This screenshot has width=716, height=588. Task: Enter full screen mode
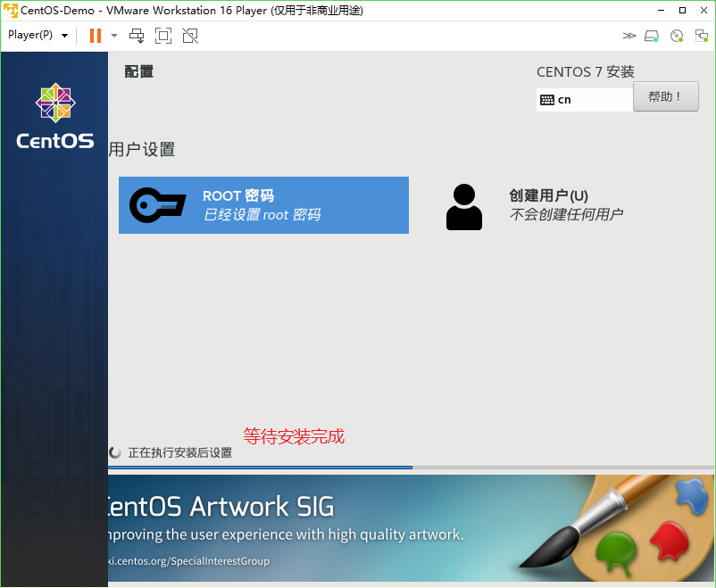click(x=163, y=36)
